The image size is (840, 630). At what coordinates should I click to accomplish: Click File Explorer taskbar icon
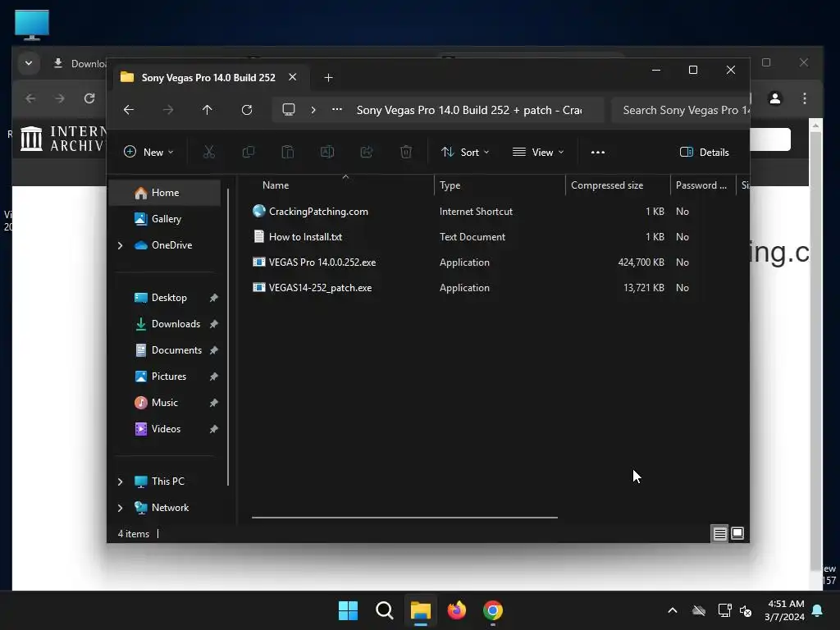tap(421, 610)
